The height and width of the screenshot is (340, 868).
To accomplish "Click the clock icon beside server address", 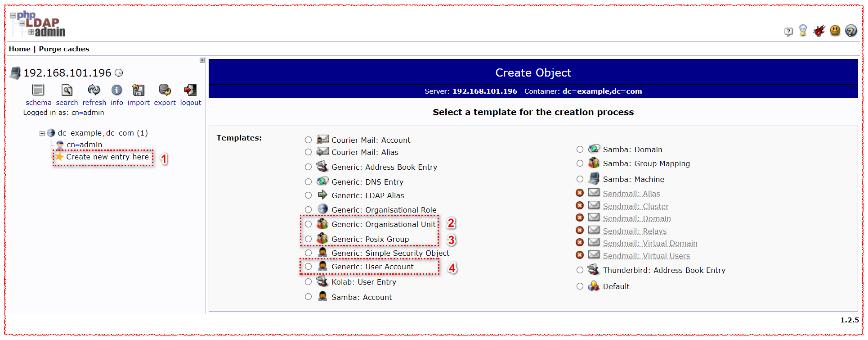I will coord(119,73).
